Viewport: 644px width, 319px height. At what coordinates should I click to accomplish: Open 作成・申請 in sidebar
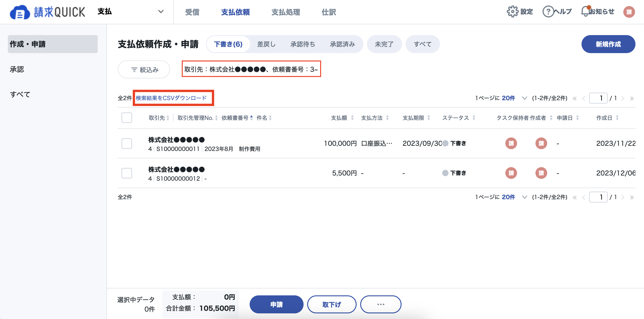click(x=53, y=44)
